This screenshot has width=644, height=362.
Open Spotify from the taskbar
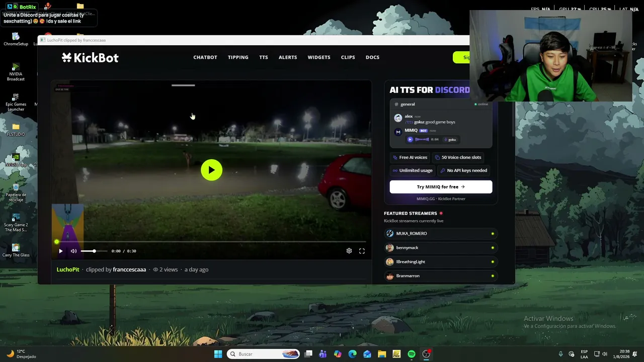pos(412,354)
